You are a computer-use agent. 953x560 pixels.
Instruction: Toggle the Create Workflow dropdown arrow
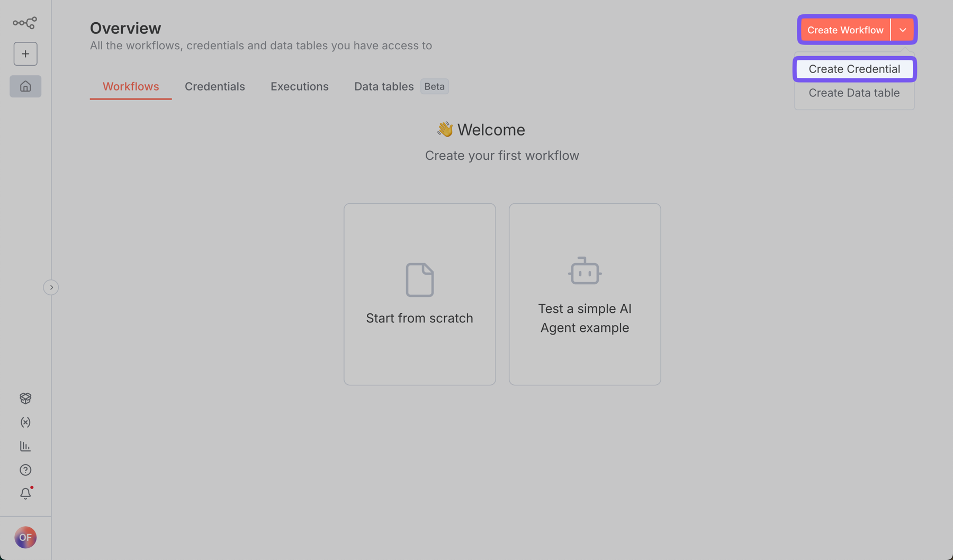pyautogui.click(x=903, y=30)
